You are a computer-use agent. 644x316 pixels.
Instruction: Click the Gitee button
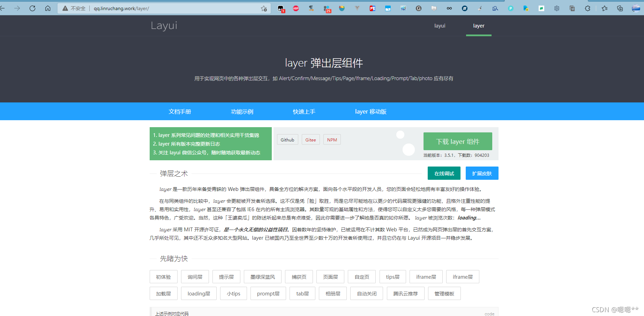point(311,140)
